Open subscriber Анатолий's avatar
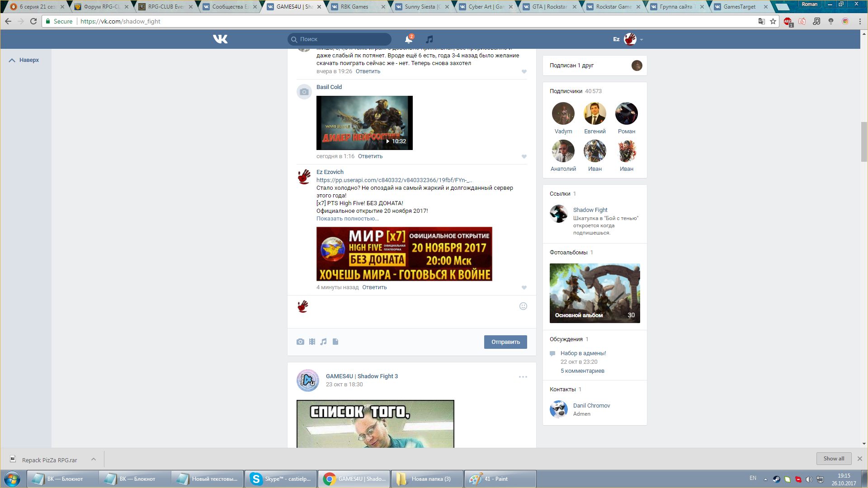 (x=563, y=151)
